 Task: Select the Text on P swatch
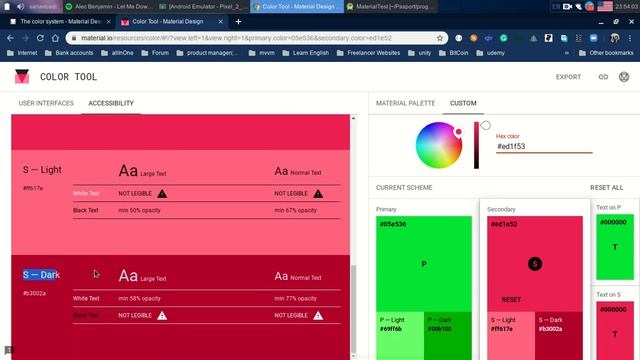tap(615, 247)
